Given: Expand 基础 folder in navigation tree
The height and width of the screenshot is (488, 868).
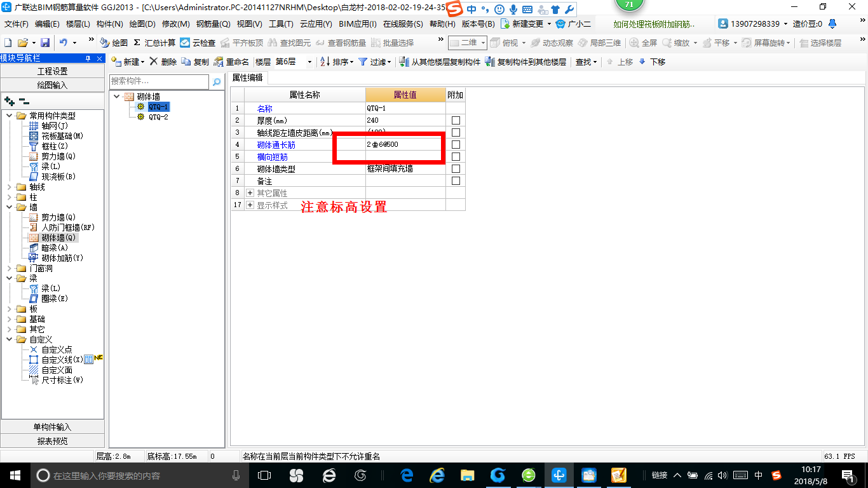Looking at the screenshot, I should click(10, 319).
